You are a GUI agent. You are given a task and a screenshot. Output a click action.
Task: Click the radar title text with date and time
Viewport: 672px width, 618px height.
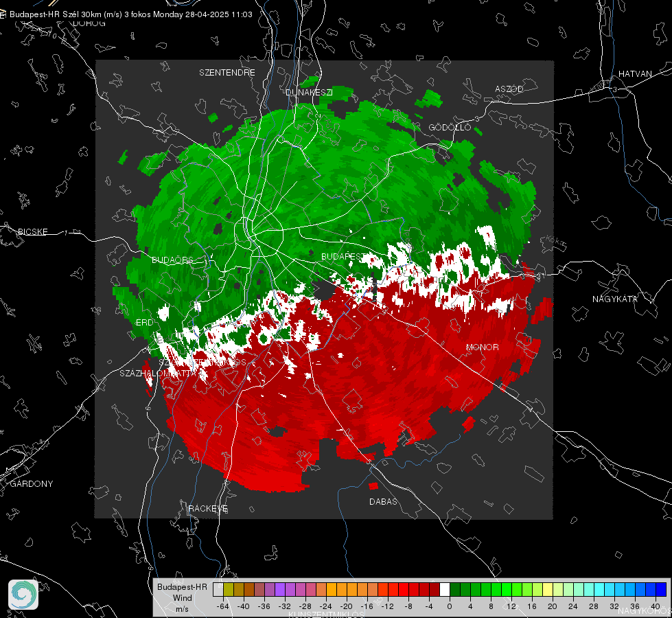point(130,14)
